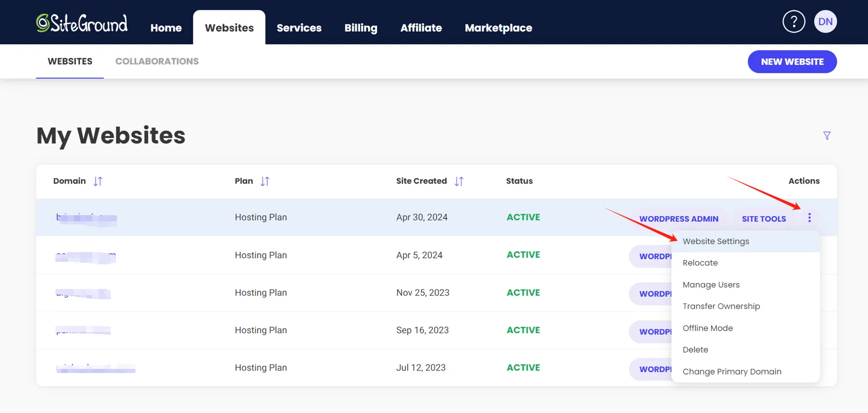Screen dimensions: 868x413
Task: Click the Plan column header text
Action: coord(244,181)
